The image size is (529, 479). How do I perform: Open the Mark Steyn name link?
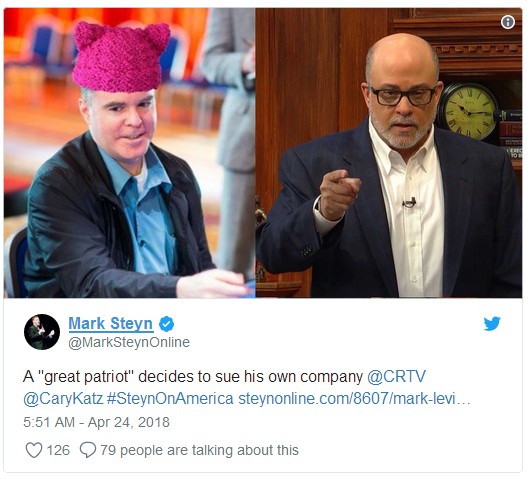[x=111, y=323]
